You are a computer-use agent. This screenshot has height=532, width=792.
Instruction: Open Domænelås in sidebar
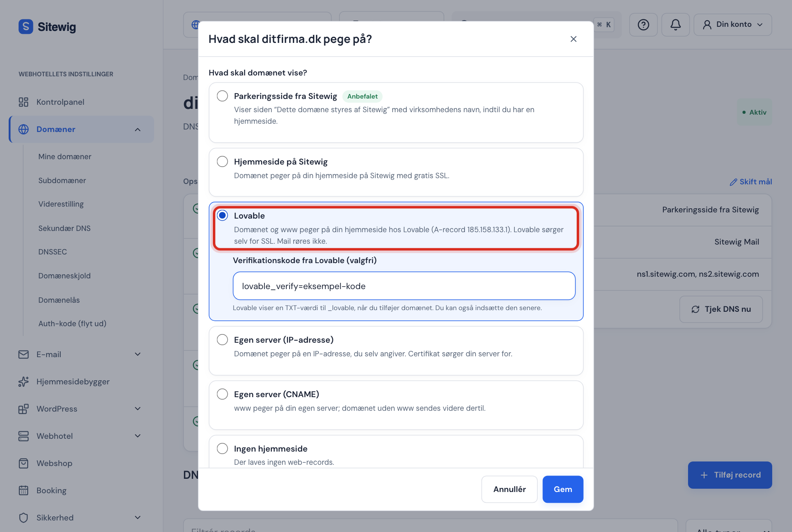pyautogui.click(x=59, y=300)
